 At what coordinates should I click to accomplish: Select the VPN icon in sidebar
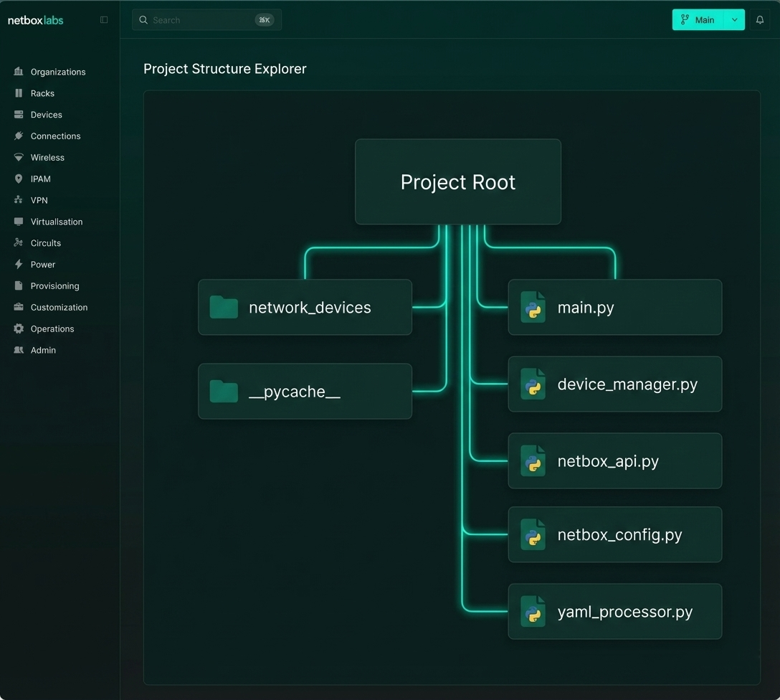[18, 200]
